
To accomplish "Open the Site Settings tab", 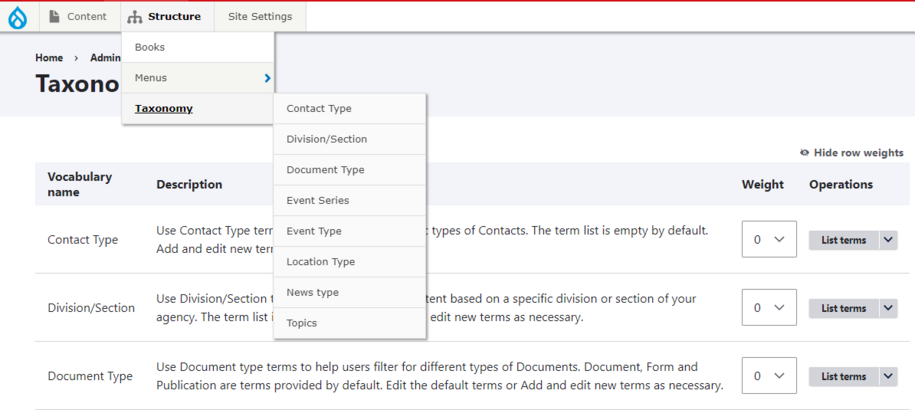I will point(260,17).
